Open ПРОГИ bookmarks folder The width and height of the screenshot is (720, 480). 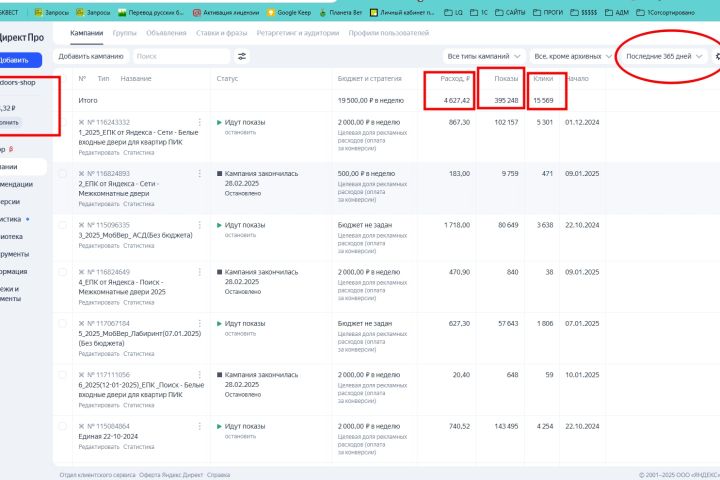[x=548, y=12]
